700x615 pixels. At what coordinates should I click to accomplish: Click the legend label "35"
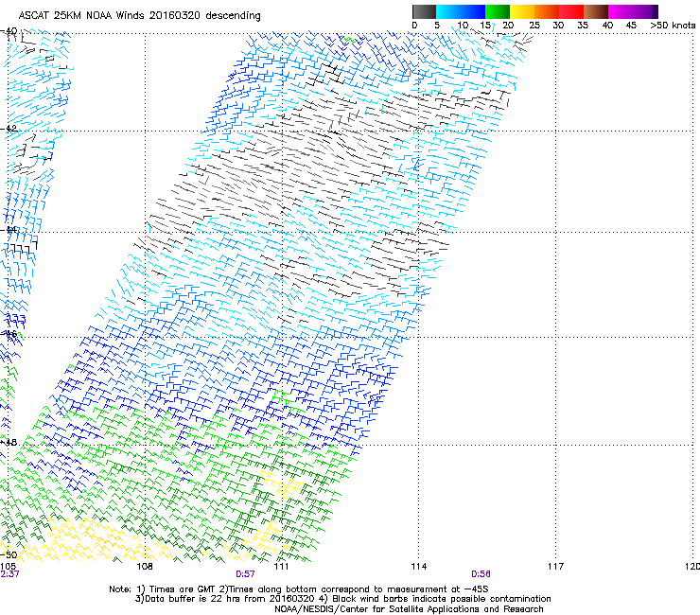583,26
